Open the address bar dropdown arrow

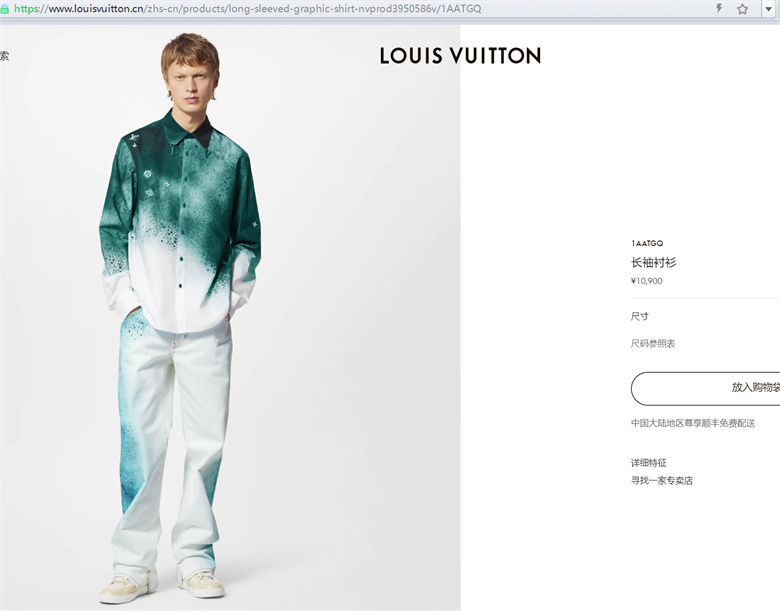pos(769,8)
